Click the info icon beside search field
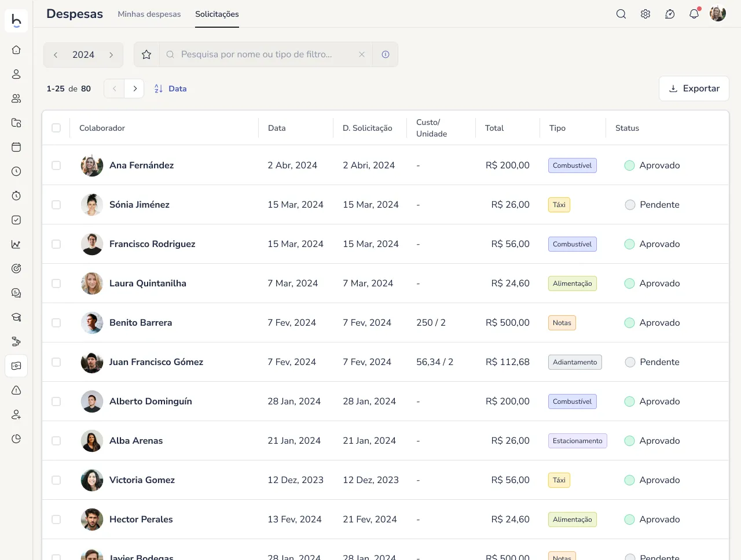 [x=386, y=54]
